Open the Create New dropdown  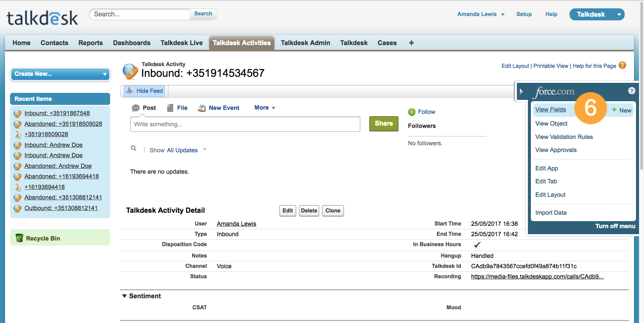tap(60, 74)
